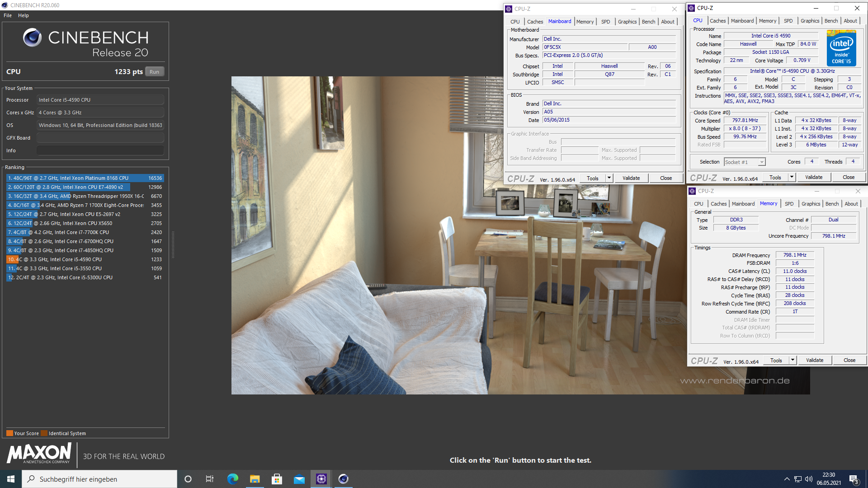Select Bench tab in CPU-tab CPU-Z window
The height and width of the screenshot is (488, 868).
pos(831,21)
